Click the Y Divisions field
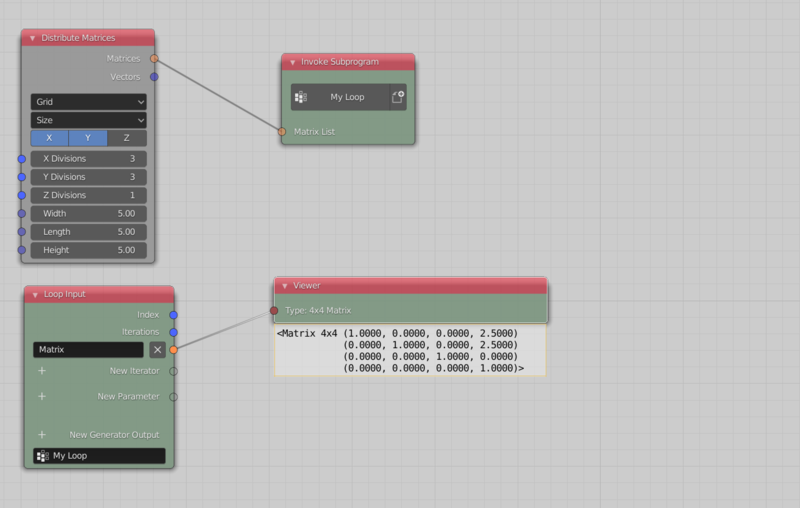 coord(89,177)
